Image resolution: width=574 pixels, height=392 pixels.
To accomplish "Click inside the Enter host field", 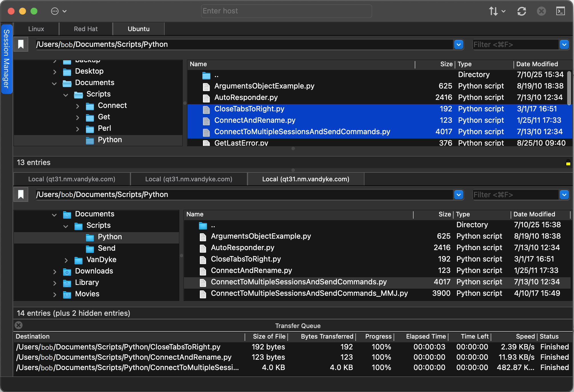I will 286,11.
